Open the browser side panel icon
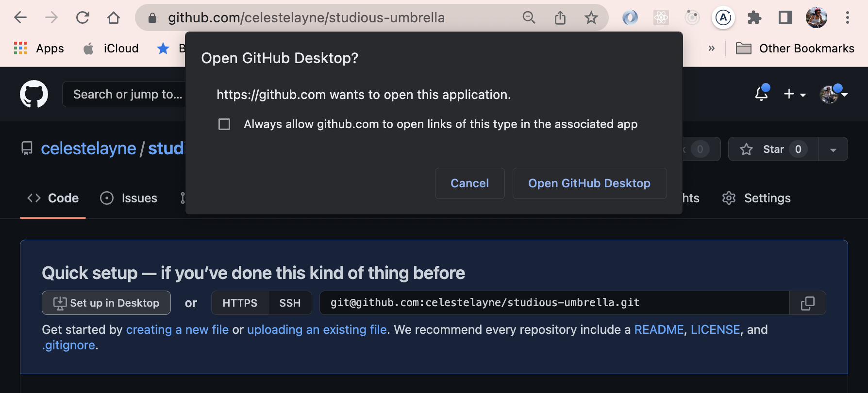 point(785,18)
